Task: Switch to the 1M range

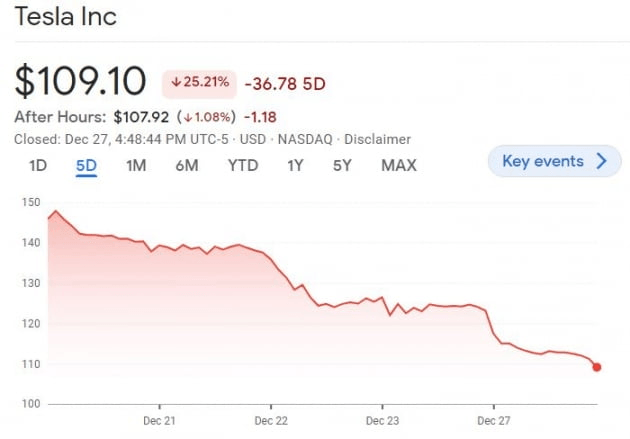Action: [136, 165]
